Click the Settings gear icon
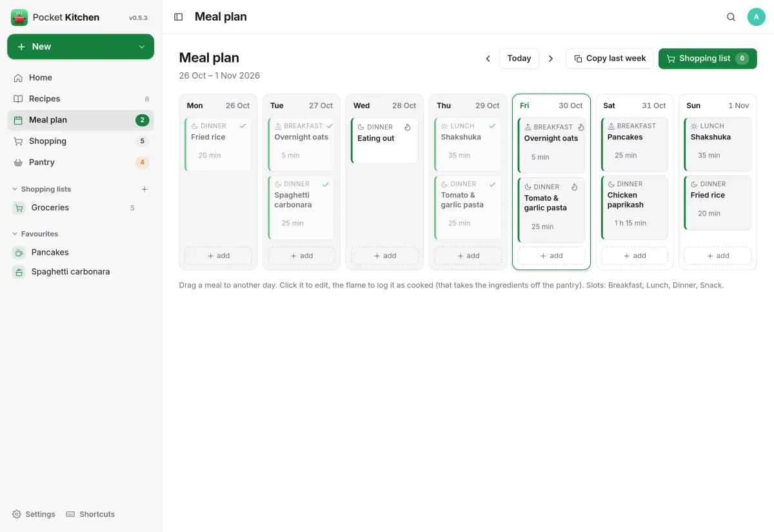The height and width of the screenshot is (532, 774). (x=17, y=514)
